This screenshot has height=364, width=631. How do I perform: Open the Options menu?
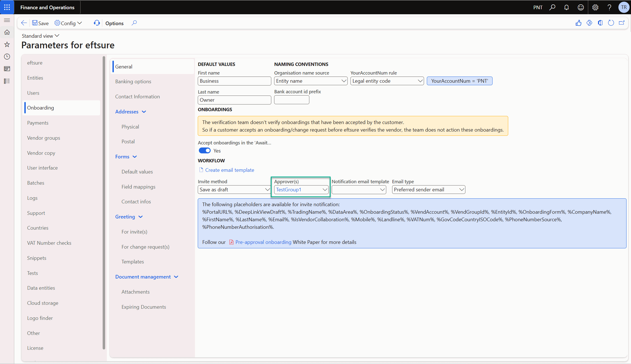click(x=114, y=23)
